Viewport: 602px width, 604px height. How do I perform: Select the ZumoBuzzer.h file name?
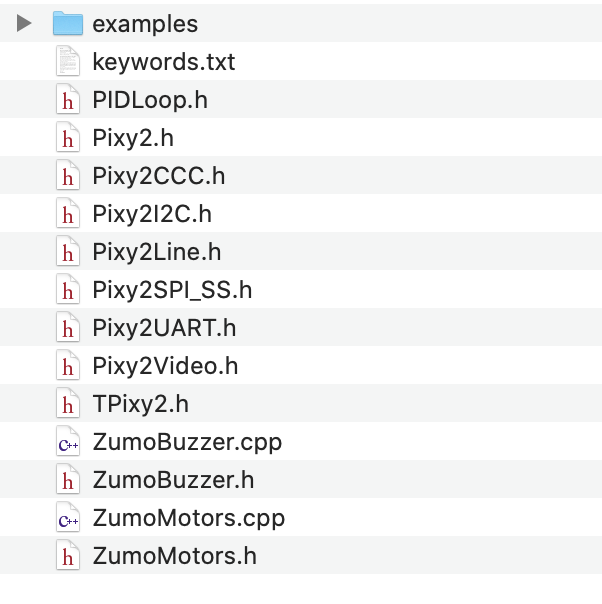tap(172, 480)
